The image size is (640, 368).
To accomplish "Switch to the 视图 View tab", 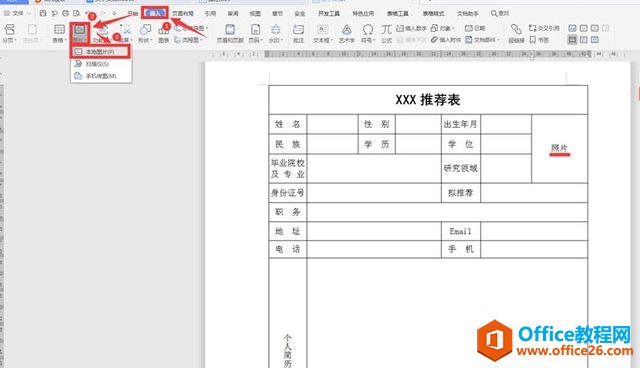I will click(255, 13).
